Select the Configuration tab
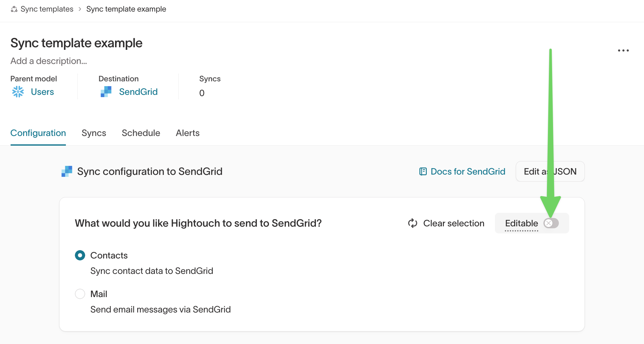This screenshot has width=644, height=344. 38,133
